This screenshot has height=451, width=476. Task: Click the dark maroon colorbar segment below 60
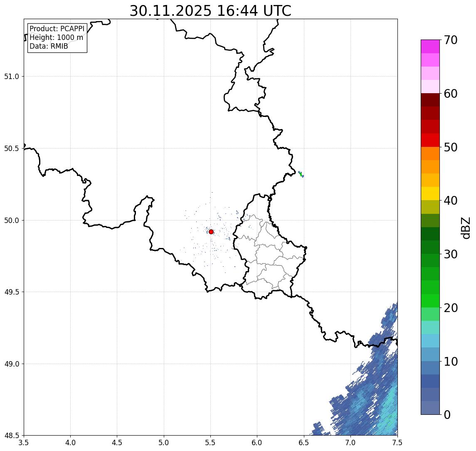coord(430,100)
